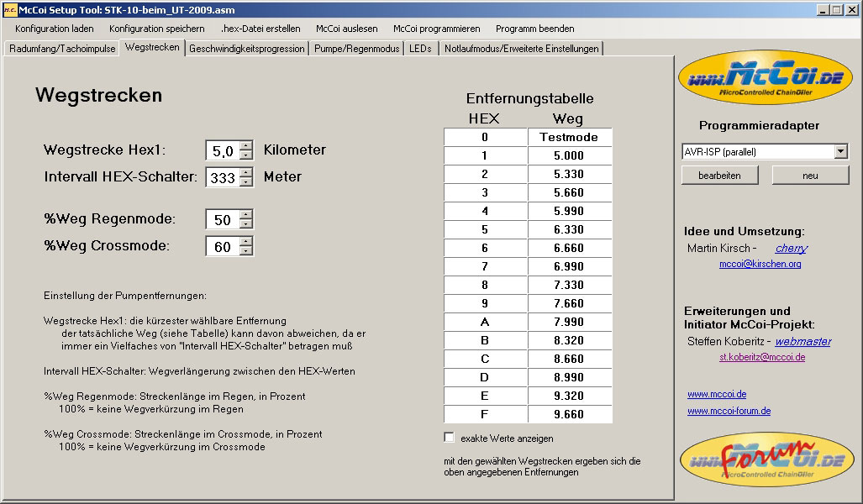863x504 pixels.
Task: Select the 5.000 cell for HEX 1
Action: pos(569,155)
